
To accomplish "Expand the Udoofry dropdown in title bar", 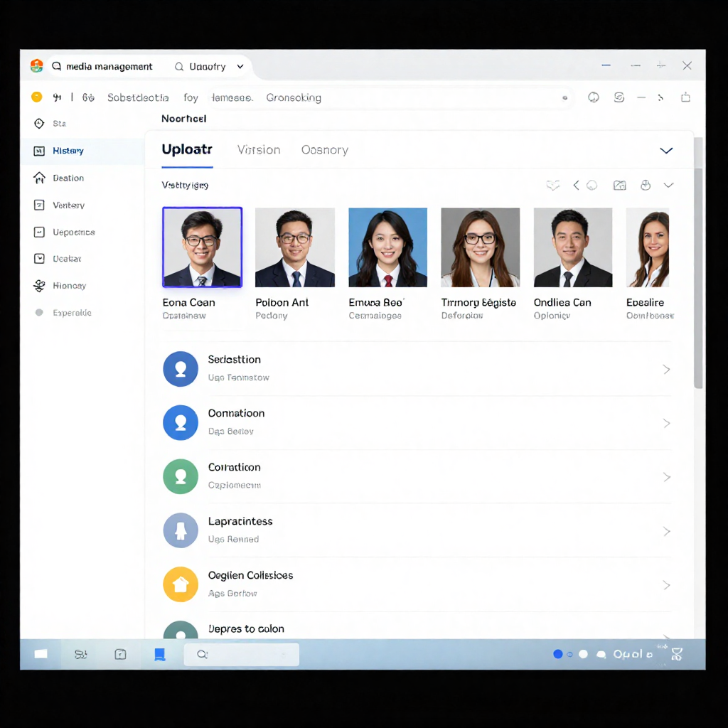I will (x=240, y=67).
